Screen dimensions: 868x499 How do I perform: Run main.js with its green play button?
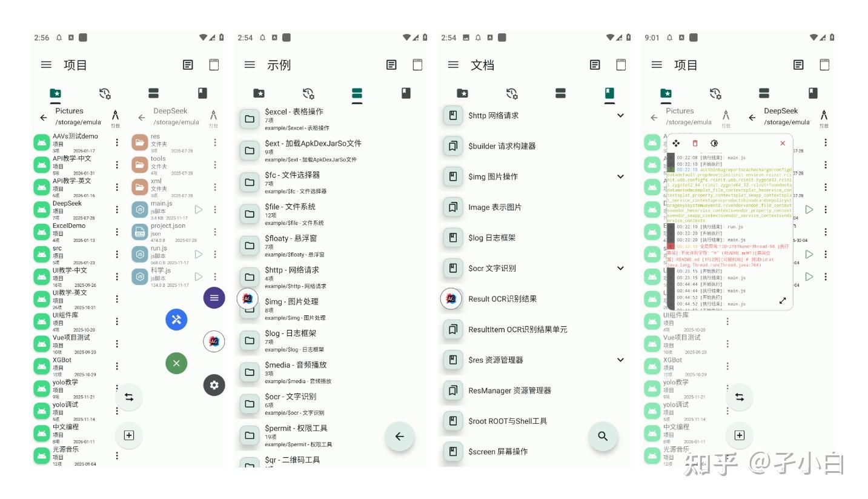click(x=199, y=209)
